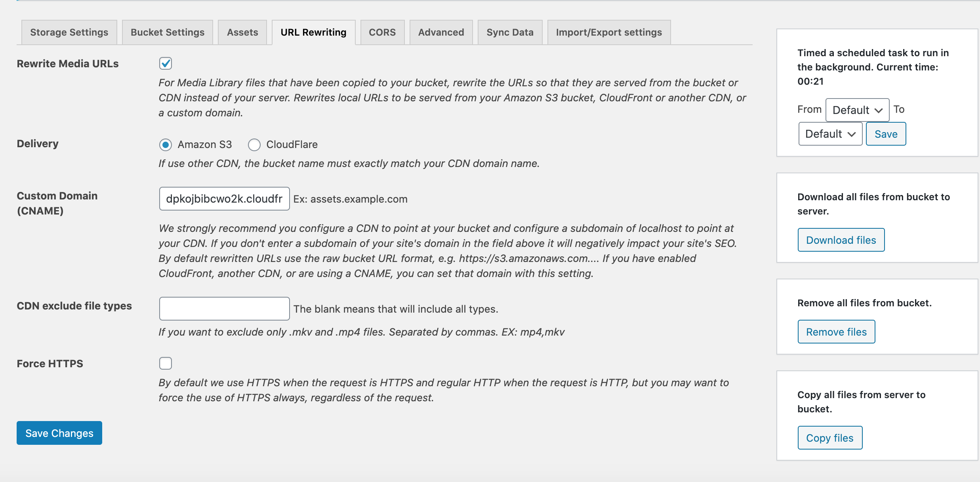
Task: Click the Copy files button
Action: point(830,438)
